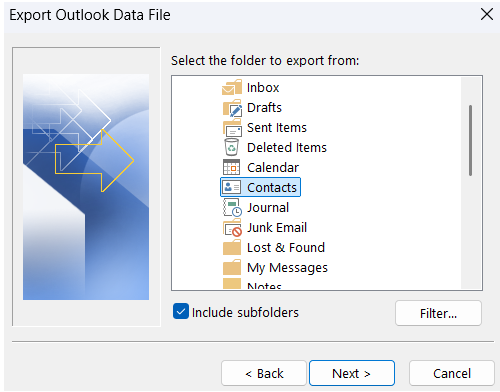Viewport: 500px width, 392px height.
Task: Click the Calendar grid icon
Action: point(231,167)
